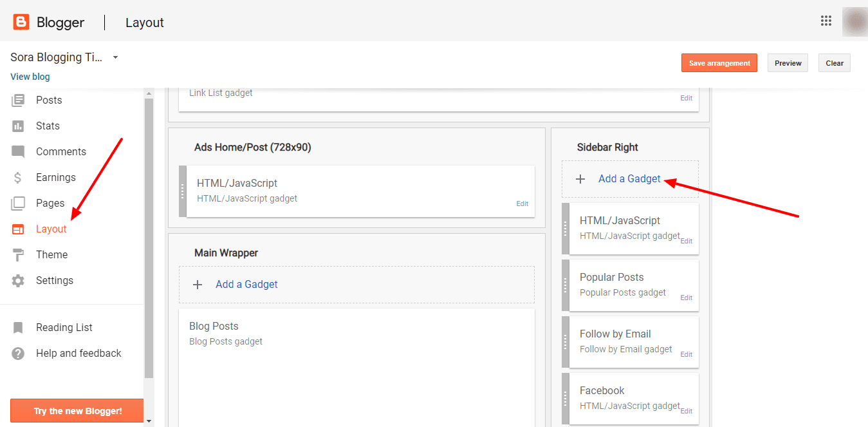
Task: Click the Blogger logo icon
Action: 21,21
